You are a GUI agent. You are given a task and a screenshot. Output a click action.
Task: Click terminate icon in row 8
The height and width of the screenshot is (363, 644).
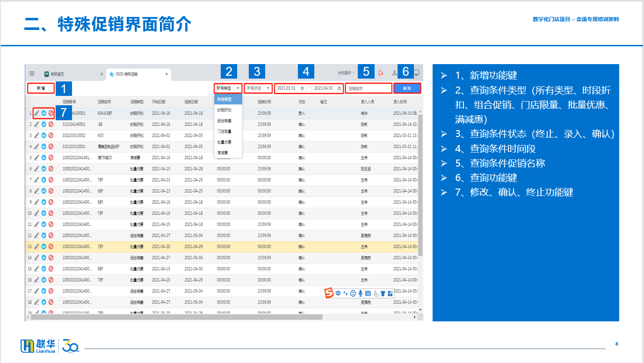coord(51,191)
